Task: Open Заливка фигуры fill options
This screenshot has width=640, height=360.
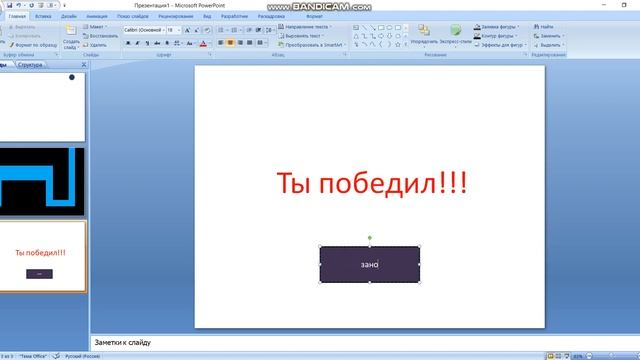Action: click(x=497, y=27)
